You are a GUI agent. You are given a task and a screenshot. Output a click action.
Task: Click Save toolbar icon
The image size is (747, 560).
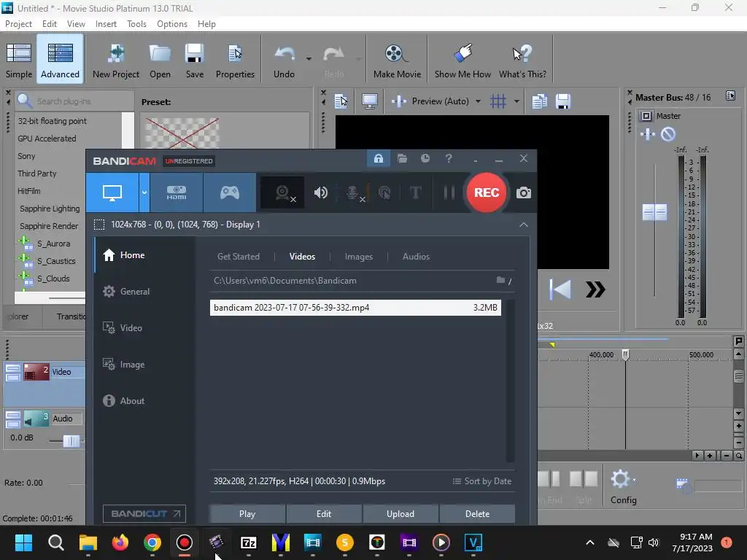click(x=194, y=60)
